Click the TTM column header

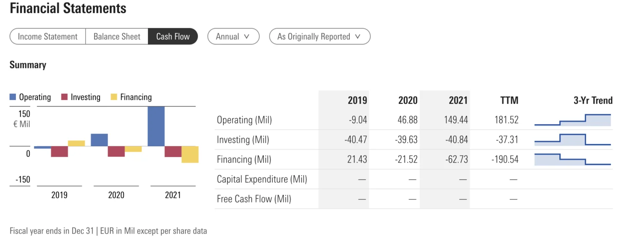click(509, 100)
